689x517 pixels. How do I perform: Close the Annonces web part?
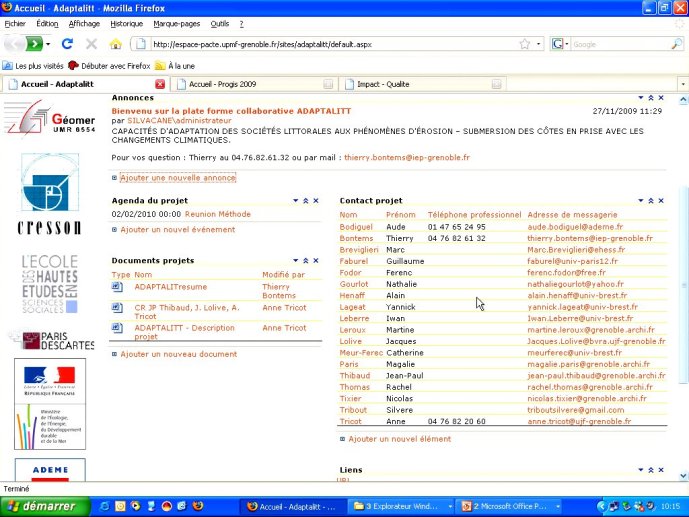661,98
